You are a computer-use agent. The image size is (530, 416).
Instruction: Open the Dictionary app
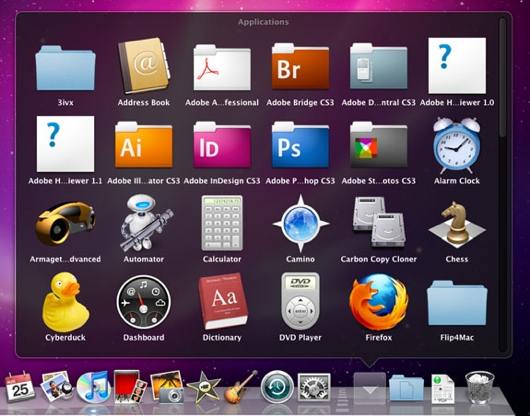coord(223,301)
